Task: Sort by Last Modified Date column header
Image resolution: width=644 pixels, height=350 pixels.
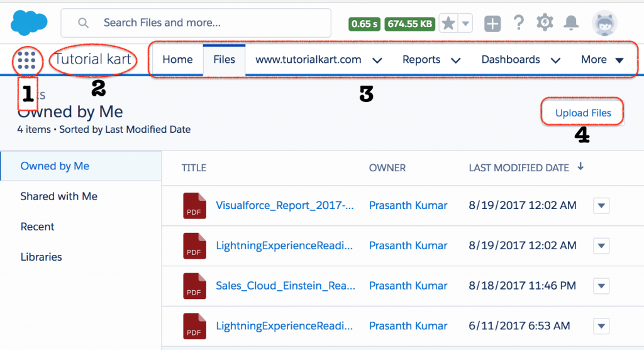Action: point(519,167)
